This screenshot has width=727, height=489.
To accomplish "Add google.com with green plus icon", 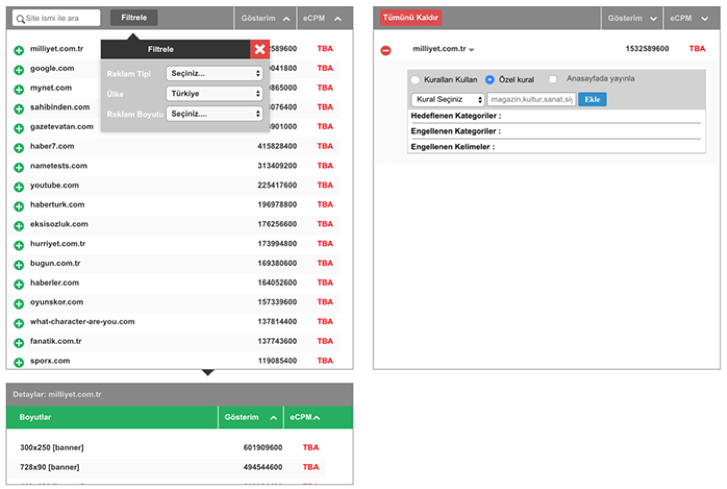I will (19, 69).
